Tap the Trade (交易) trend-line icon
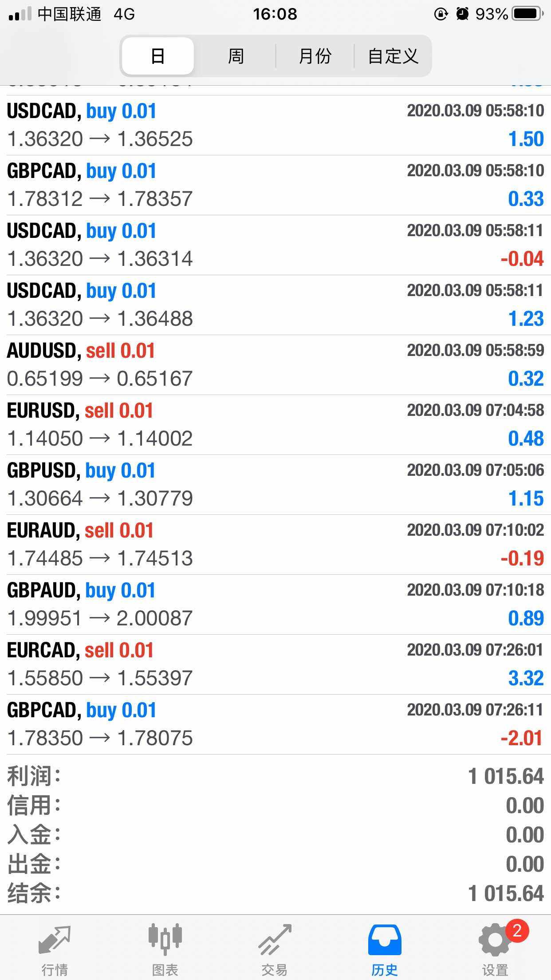 [x=275, y=940]
